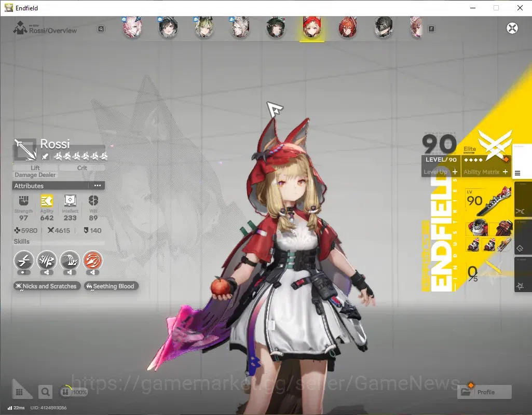Click the UID text at bottom
The image size is (532, 415).
[x=48, y=408]
